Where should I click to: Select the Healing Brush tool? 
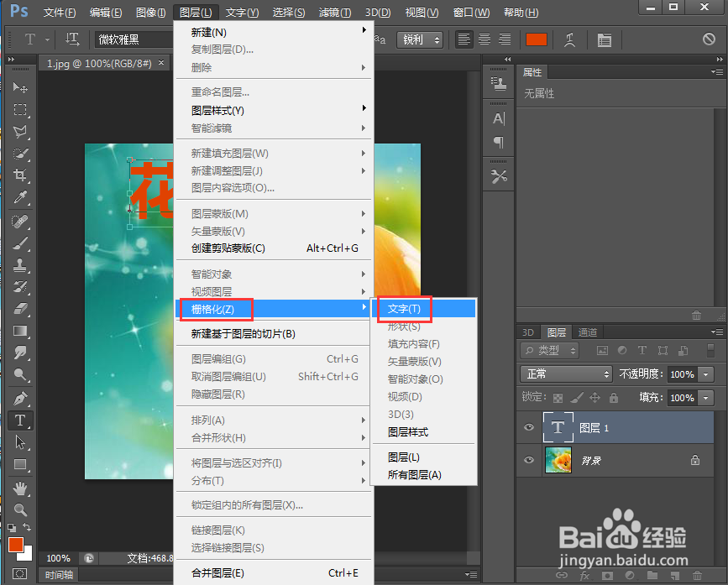point(19,222)
